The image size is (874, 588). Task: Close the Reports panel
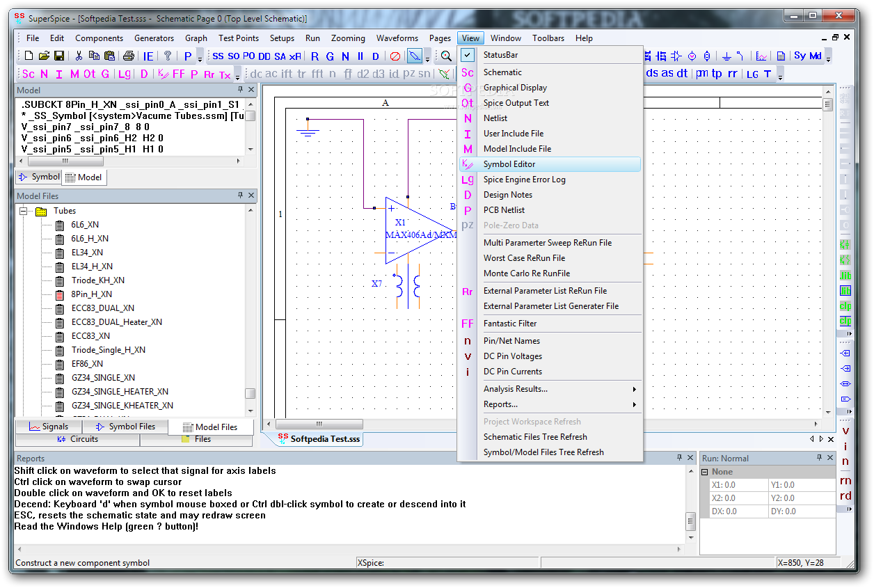690,458
